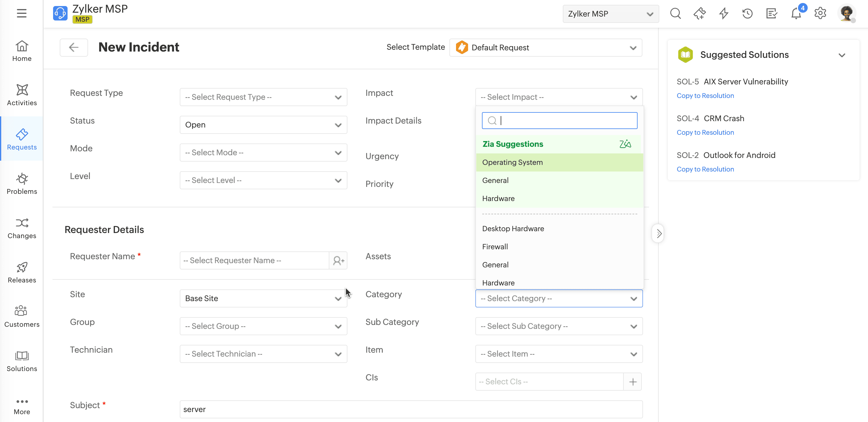Open the Select Technician dropdown
Viewport: 868px width, 422px height.
263,354
